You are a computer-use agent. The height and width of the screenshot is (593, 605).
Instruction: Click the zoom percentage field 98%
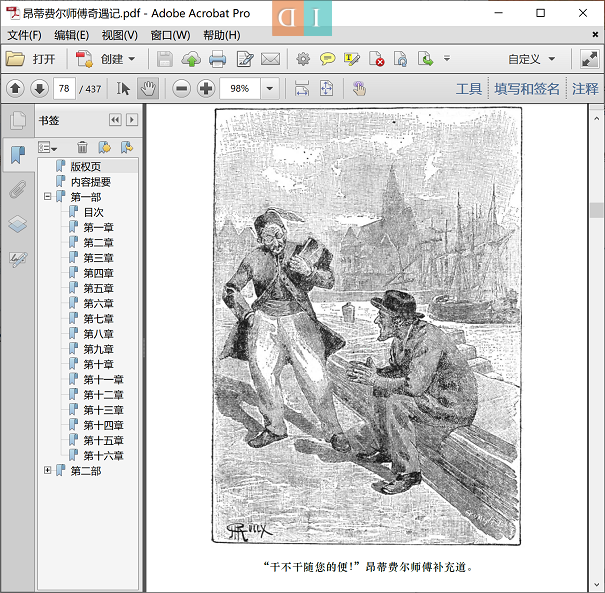[240, 89]
